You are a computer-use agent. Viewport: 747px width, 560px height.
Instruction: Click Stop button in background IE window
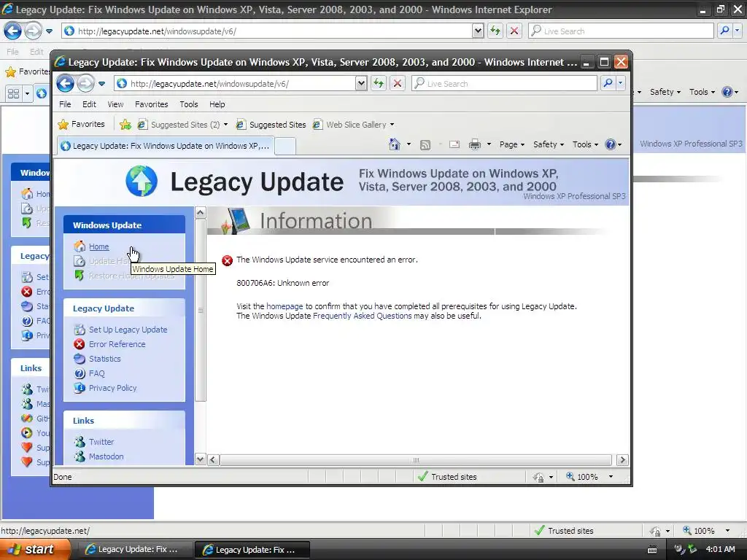pyautogui.click(x=514, y=31)
